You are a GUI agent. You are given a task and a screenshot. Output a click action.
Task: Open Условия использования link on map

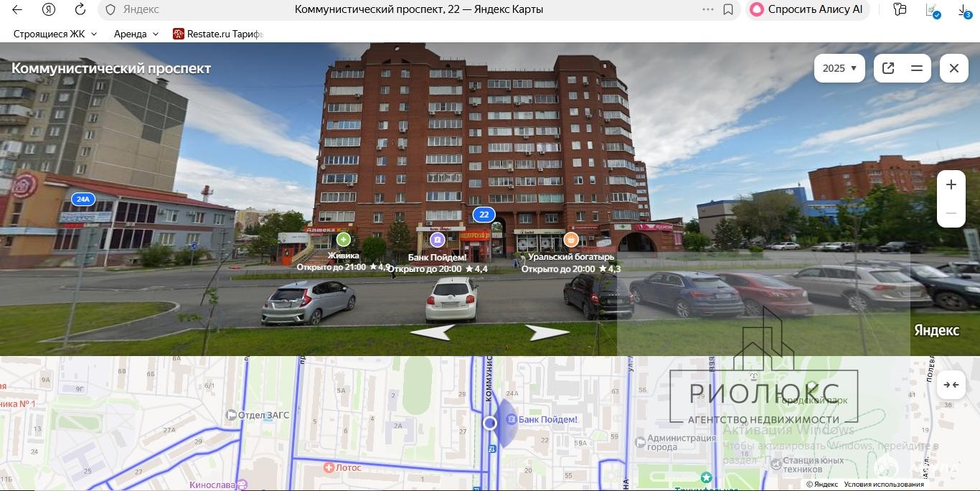[884, 485]
